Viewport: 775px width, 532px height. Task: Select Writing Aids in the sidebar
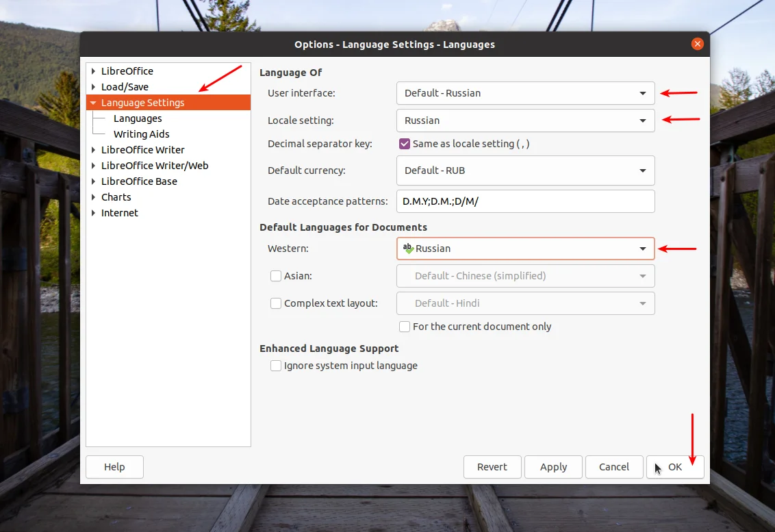coord(141,134)
